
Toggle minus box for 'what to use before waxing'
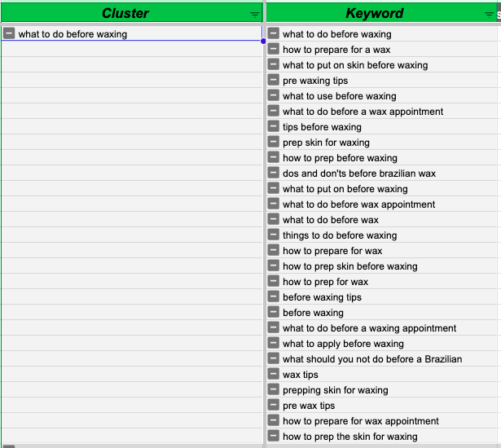[273, 95]
